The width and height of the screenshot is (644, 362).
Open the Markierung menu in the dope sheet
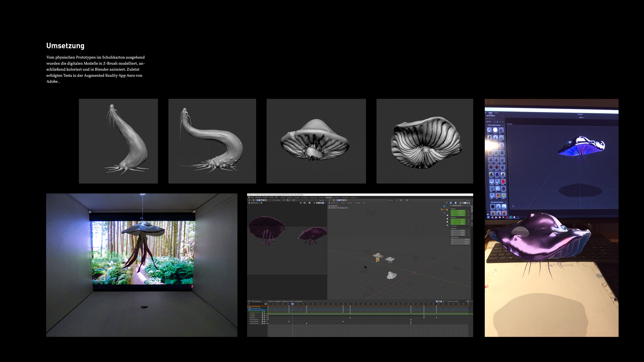[x=285, y=301]
